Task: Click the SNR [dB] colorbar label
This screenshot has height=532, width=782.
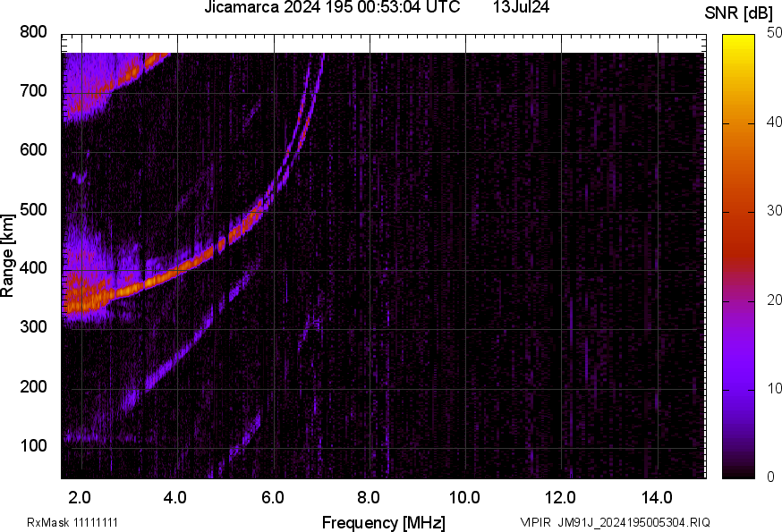Action: (x=739, y=13)
